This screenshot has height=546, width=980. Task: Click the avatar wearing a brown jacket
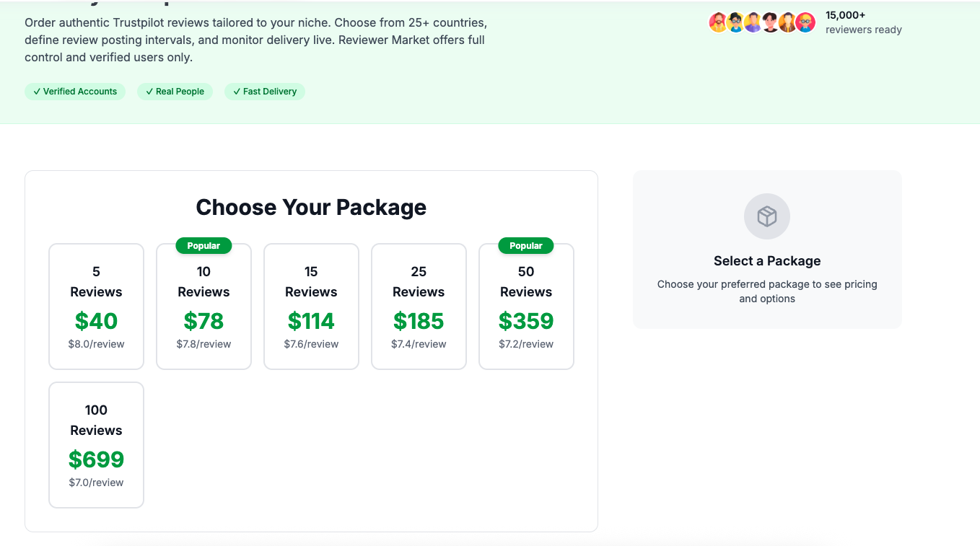[x=787, y=22]
